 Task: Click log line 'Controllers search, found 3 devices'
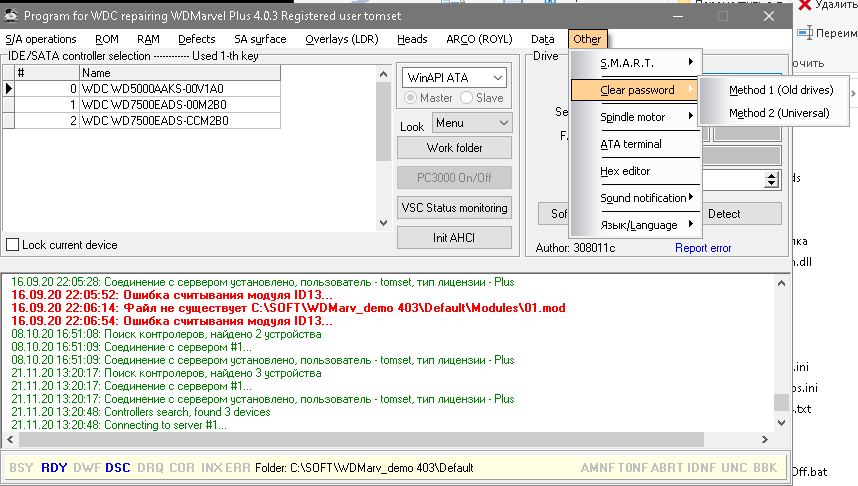click(x=141, y=412)
